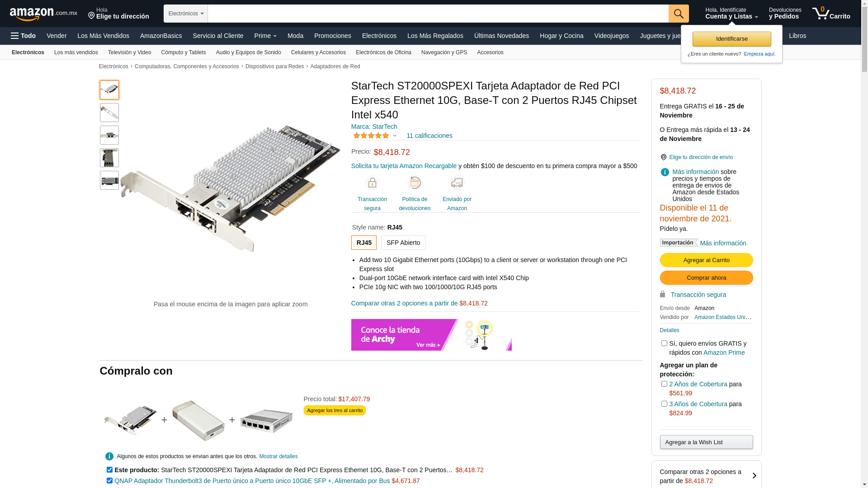Click the Política de devoluciones icon
Screen dimensions: 868x488
415,183
